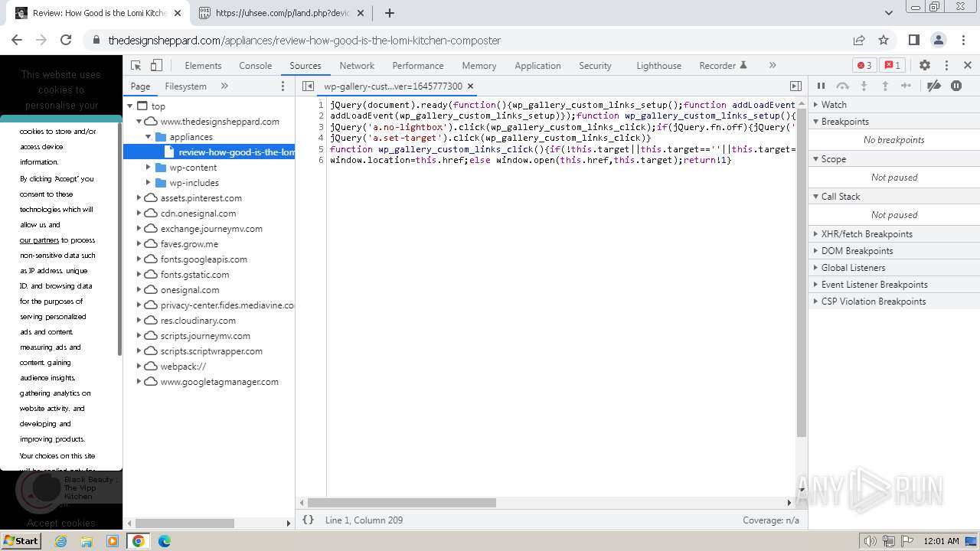The image size is (980, 551).
Task: Expand the wp-includes folder
Action: [149, 183]
